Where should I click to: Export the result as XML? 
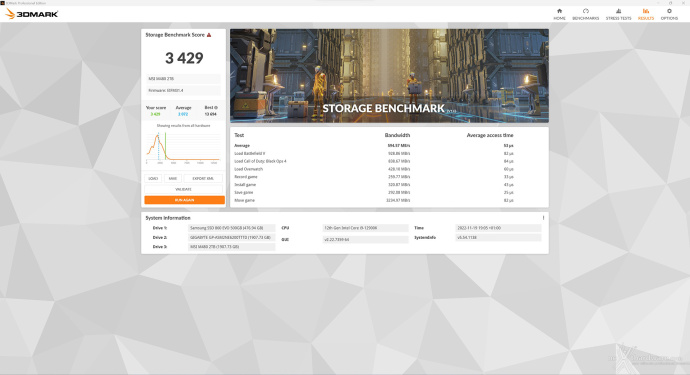(203, 178)
